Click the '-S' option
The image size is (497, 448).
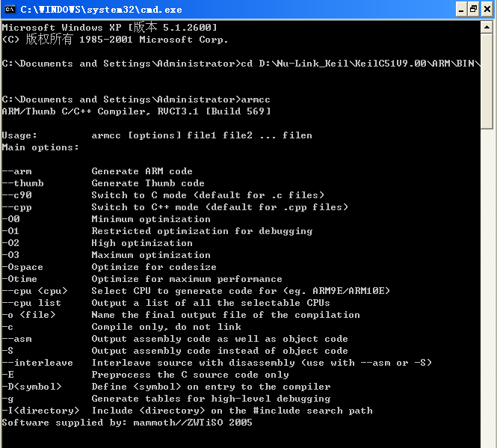click(7, 351)
